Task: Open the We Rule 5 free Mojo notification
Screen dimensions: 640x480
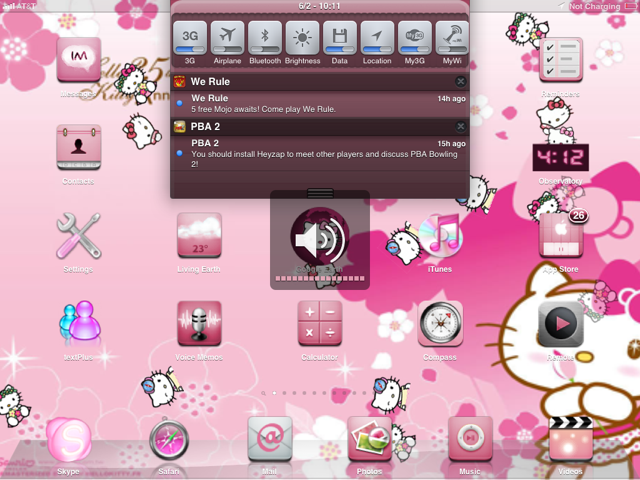Action: [x=320, y=104]
